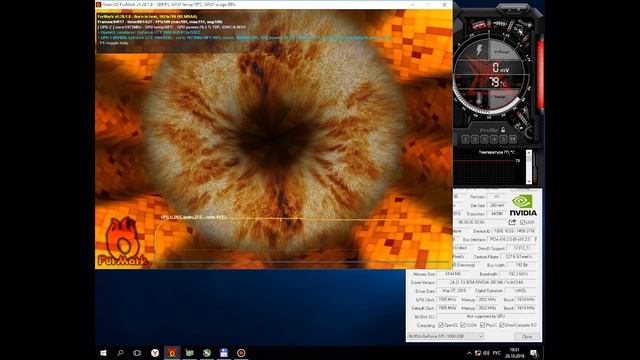Viewport: 640px width, 360px height.
Task: Click the 0 mV voltage readout
Action: (x=500, y=67)
